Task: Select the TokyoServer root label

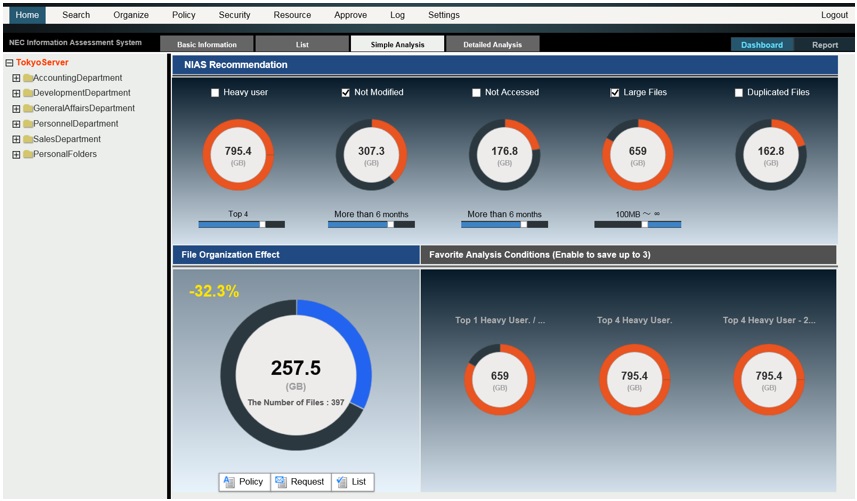Action: 42,63
